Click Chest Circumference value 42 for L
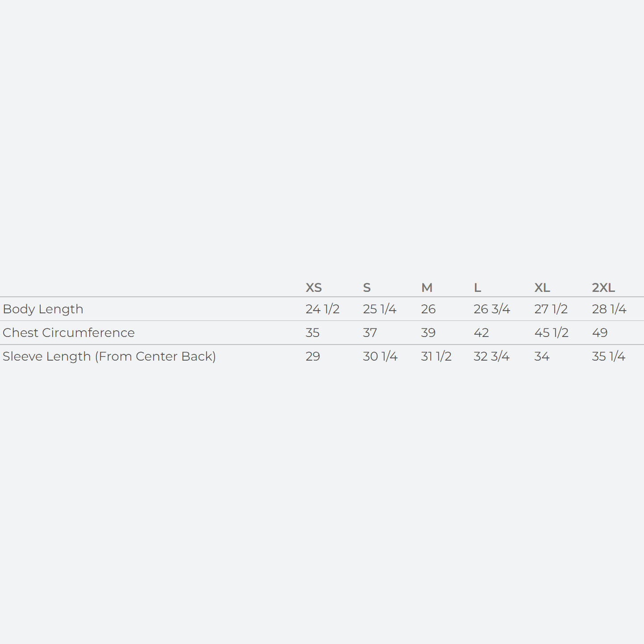The height and width of the screenshot is (644, 644). click(481, 332)
